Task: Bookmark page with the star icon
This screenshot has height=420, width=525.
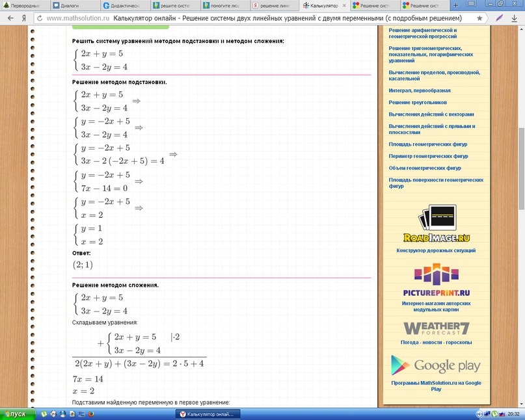Action: coord(479,18)
